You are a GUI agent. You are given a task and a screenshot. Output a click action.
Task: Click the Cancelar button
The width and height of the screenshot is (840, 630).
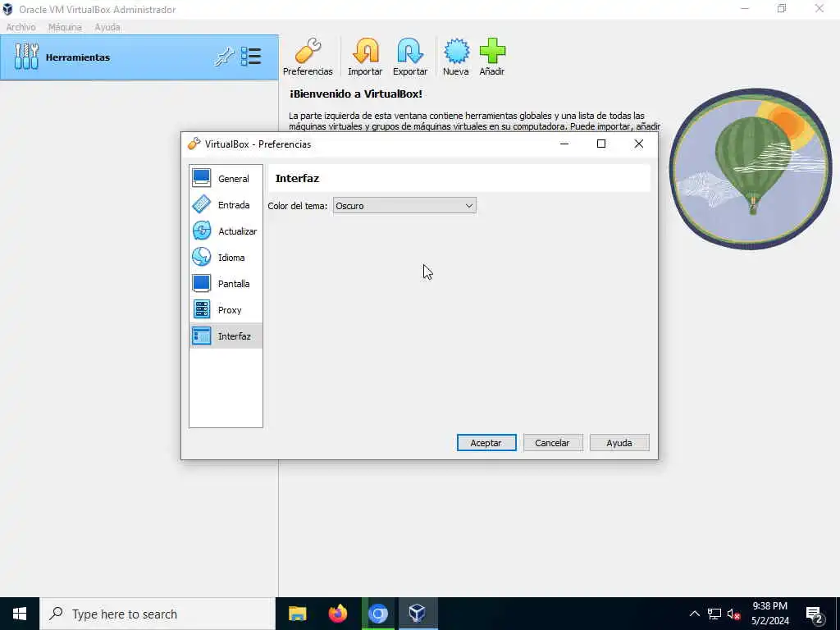tap(553, 442)
